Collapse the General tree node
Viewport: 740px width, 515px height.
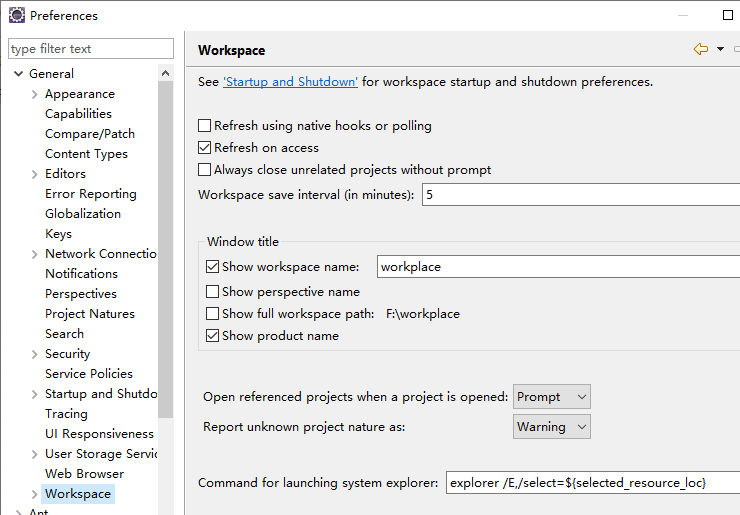pos(18,74)
